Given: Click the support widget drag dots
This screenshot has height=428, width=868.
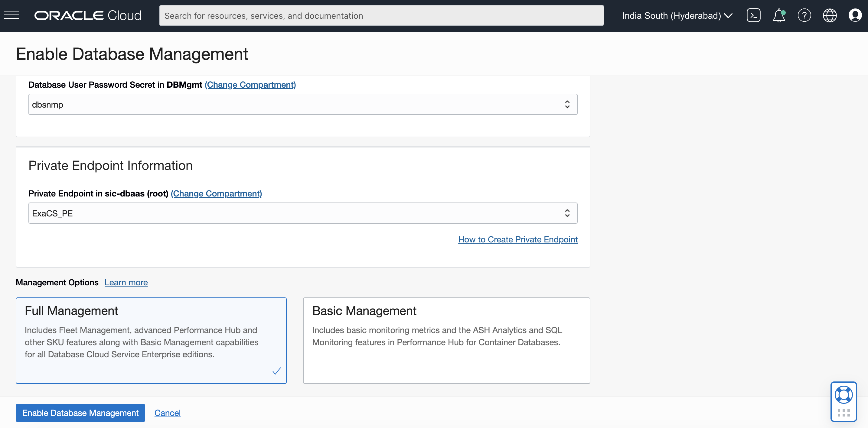Looking at the screenshot, I should (844, 413).
